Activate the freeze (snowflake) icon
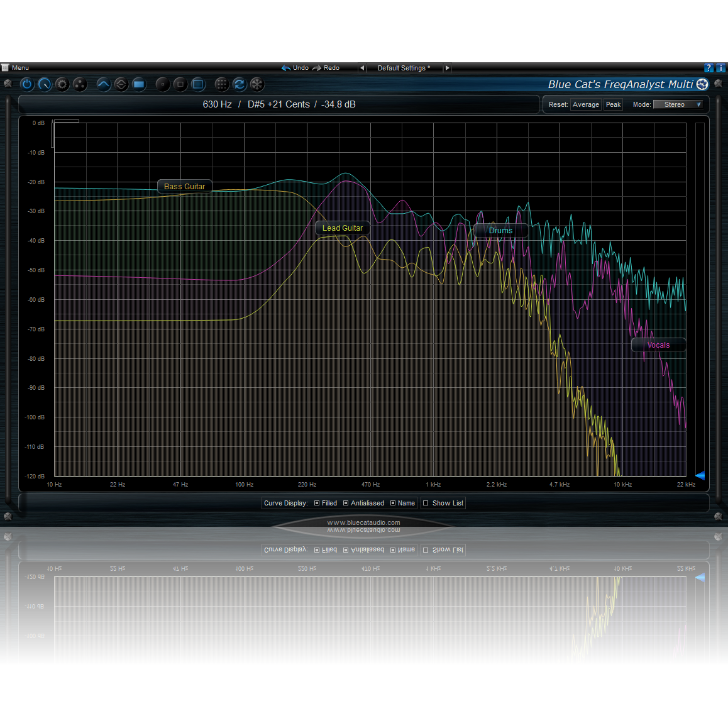The width and height of the screenshot is (728, 728). 257,84
